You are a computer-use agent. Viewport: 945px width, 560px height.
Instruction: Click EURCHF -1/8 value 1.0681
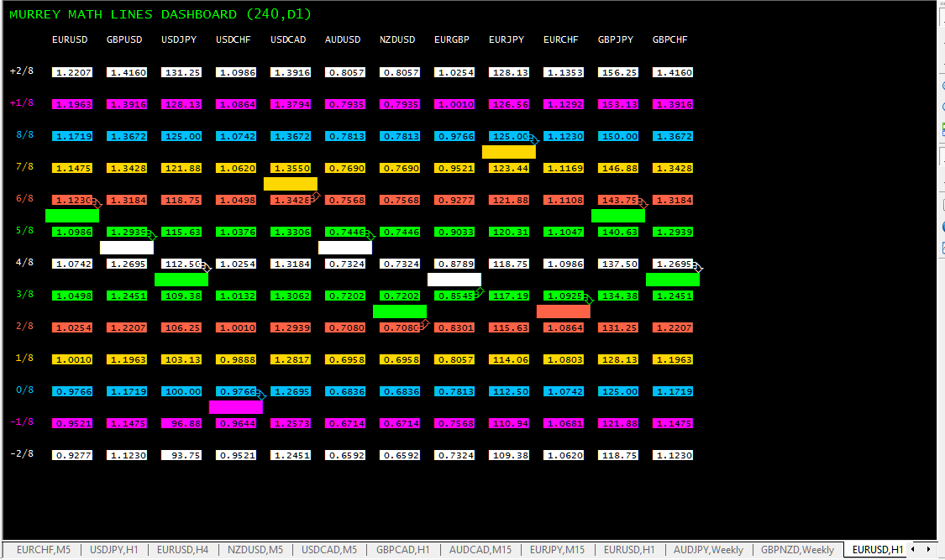click(564, 423)
